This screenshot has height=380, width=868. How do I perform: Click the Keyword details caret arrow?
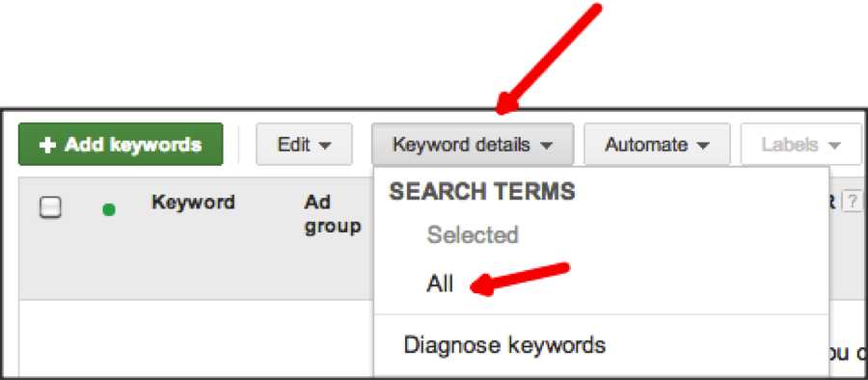[x=547, y=147]
